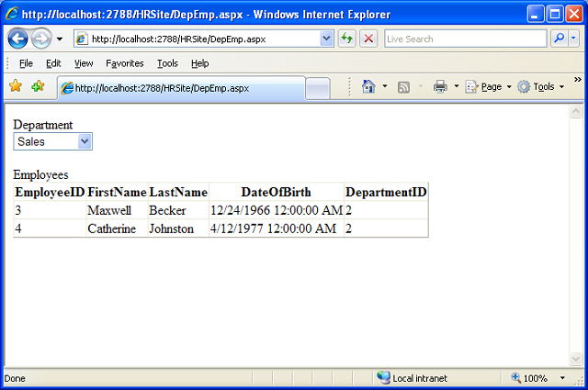This screenshot has height=390, width=588.
Task: Open the Page command bar menu
Action: (488, 87)
